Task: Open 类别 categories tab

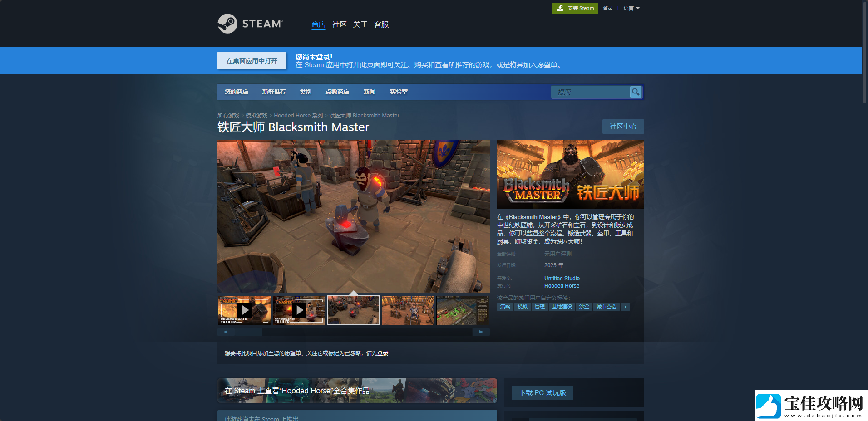Action: pos(306,92)
